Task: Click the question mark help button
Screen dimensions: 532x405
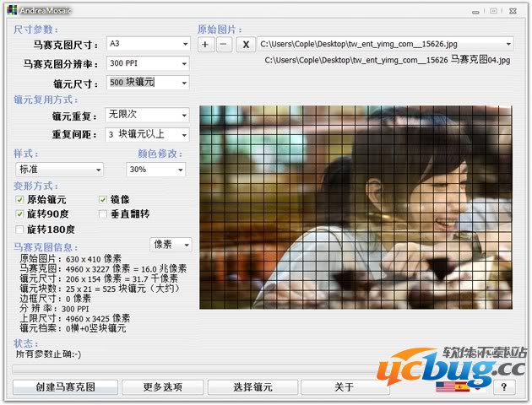Action: pyautogui.click(x=504, y=387)
